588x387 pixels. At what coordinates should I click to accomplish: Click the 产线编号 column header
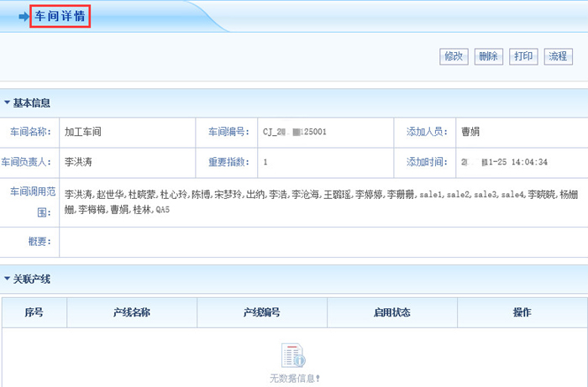(261, 312)
